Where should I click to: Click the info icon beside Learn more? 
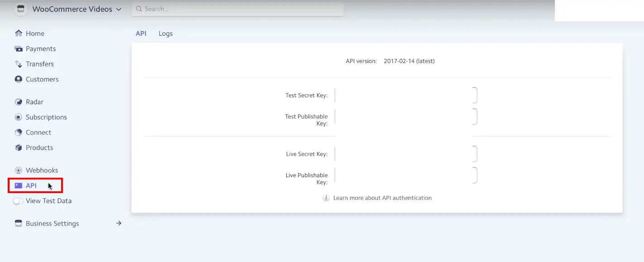coord(326,198)
